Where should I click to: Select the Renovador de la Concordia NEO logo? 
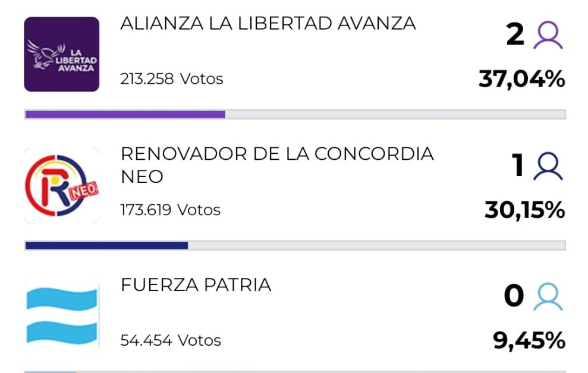pyautogui.click(x=61, y=184)
